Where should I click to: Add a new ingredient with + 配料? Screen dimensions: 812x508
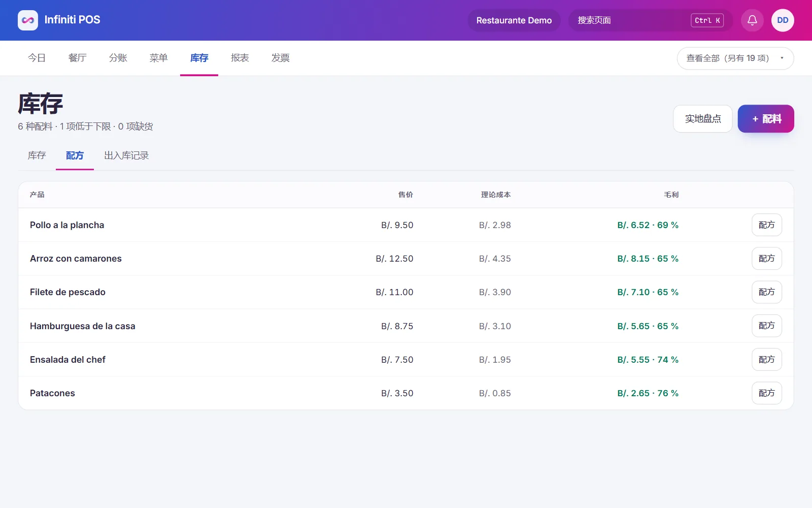766,119
